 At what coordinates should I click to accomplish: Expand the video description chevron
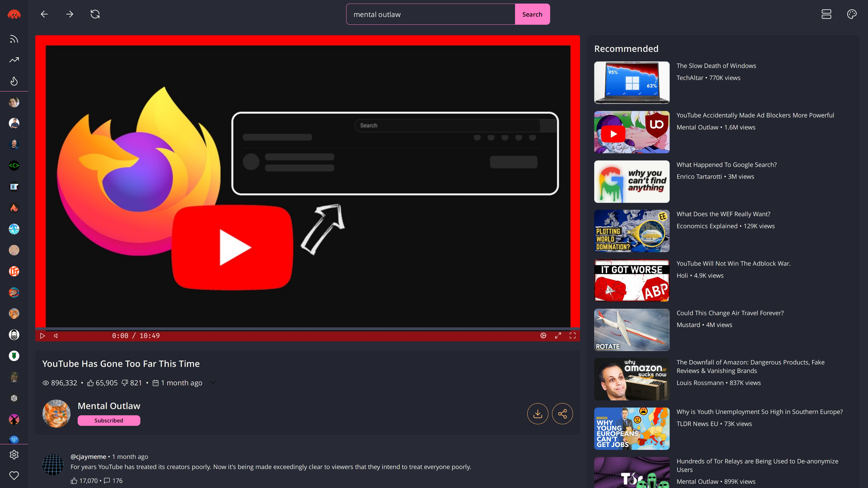(x=213, y=382)
